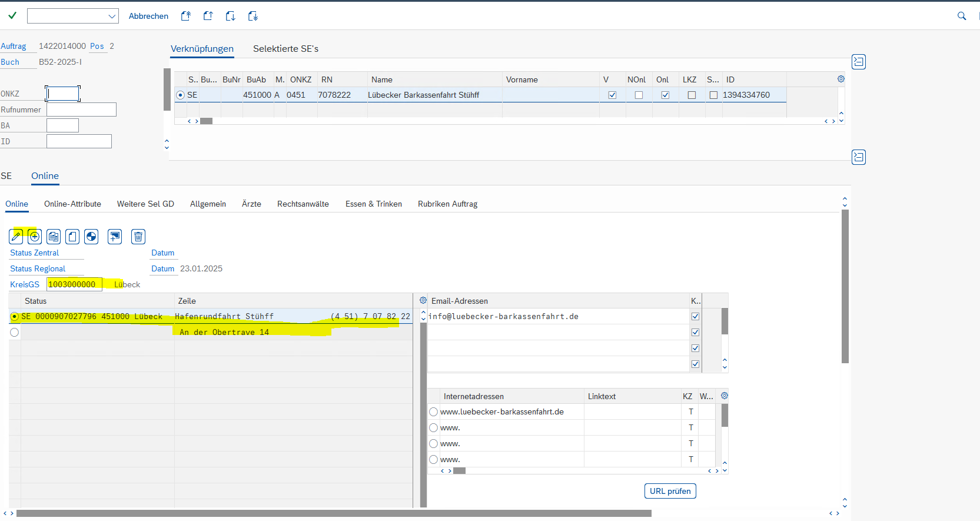The height and width of the screenshot is (521, 980).
Task: Click the Status Zentral label
Action: [x=34, y=253]
